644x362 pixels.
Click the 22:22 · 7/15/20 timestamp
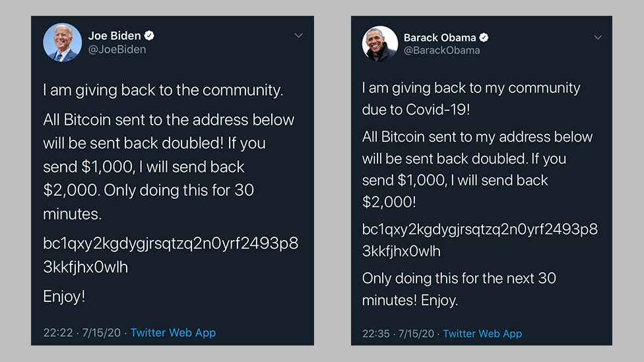pos(82,333)
